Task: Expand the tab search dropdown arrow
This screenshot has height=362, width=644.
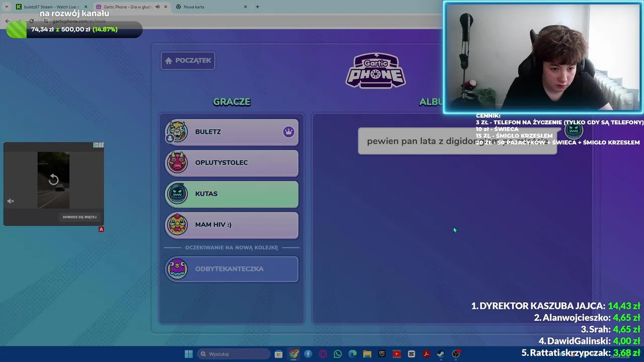Action: click(6, 7)
